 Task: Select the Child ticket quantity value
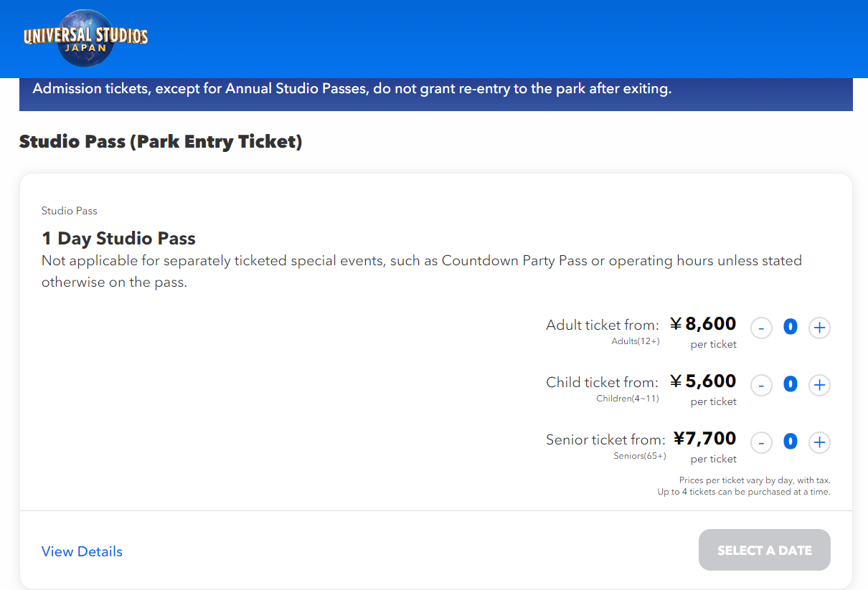coord(790,386)
